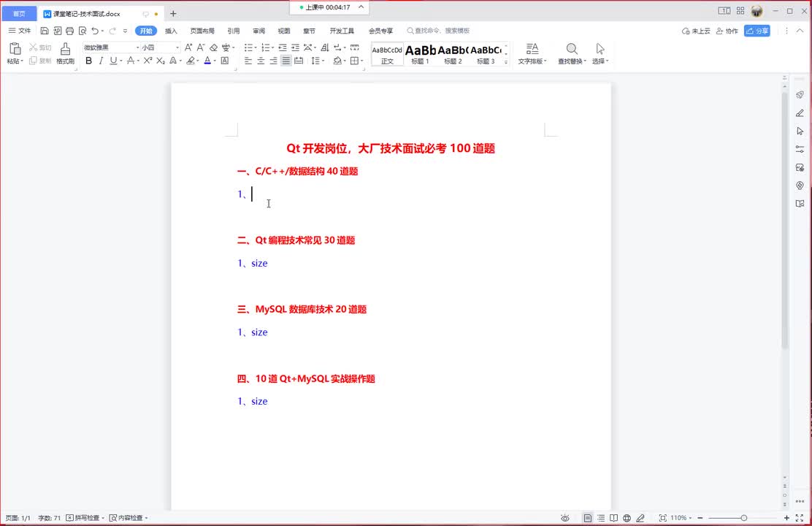Increase paragraph indent
Viewport: 812px width, 526px height.
tap(295, 47)
